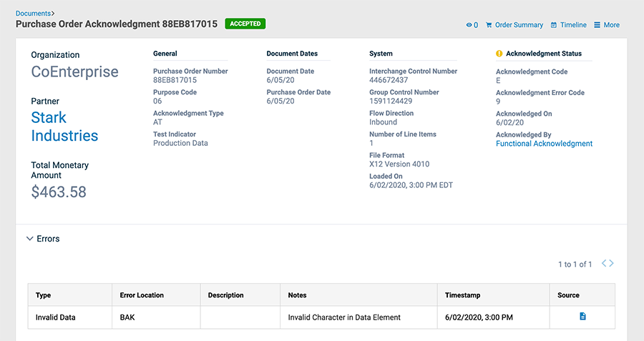Click the page title Purchase Order Acknowledgment 88EB817015
This screenshot has height=341, width=644.
click(x=117, y=24)
